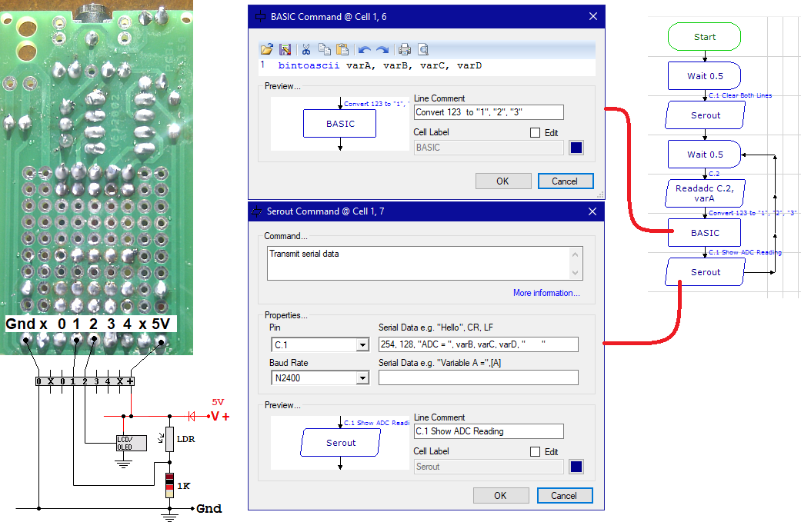Screen dimensions: 801x532
Task: Open the More information link
Action: 546,293
